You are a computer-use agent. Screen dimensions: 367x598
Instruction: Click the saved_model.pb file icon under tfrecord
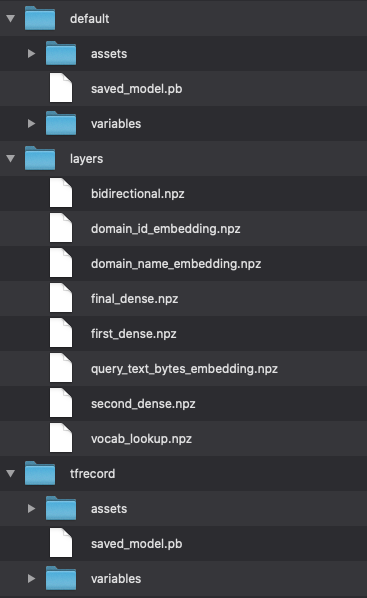[x=61, y=543]
